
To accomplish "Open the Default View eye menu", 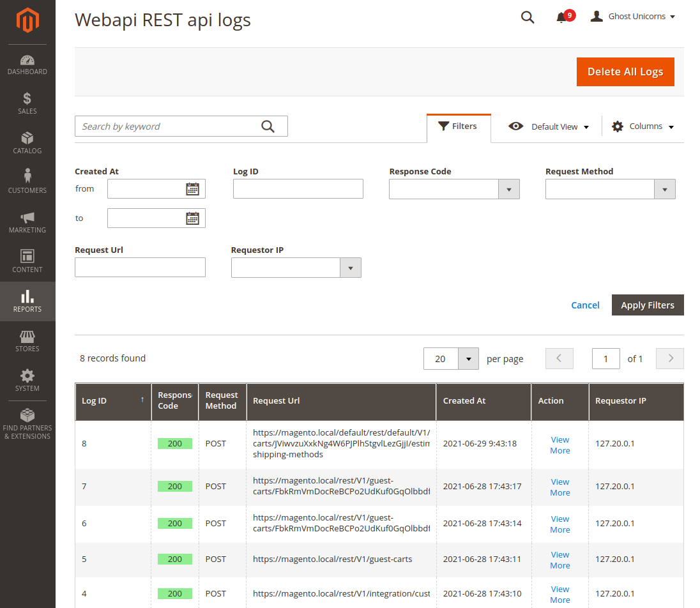I will (548, 126).
